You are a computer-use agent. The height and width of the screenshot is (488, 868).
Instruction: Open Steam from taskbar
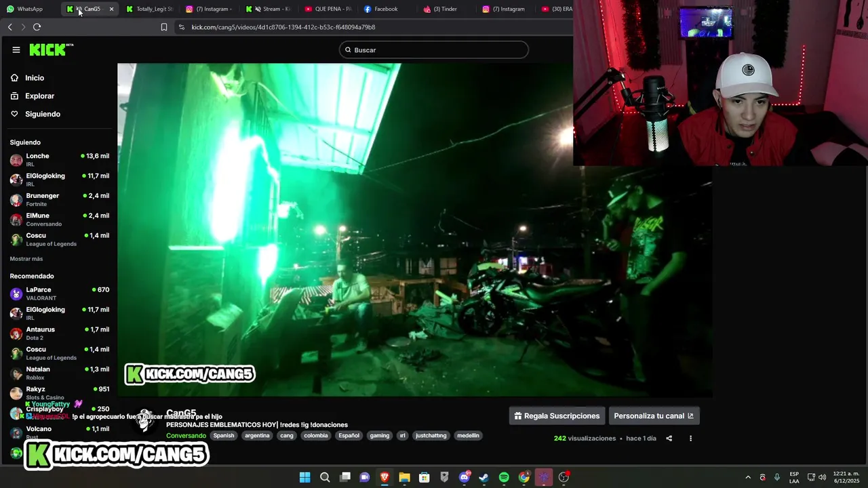[484, 477]
